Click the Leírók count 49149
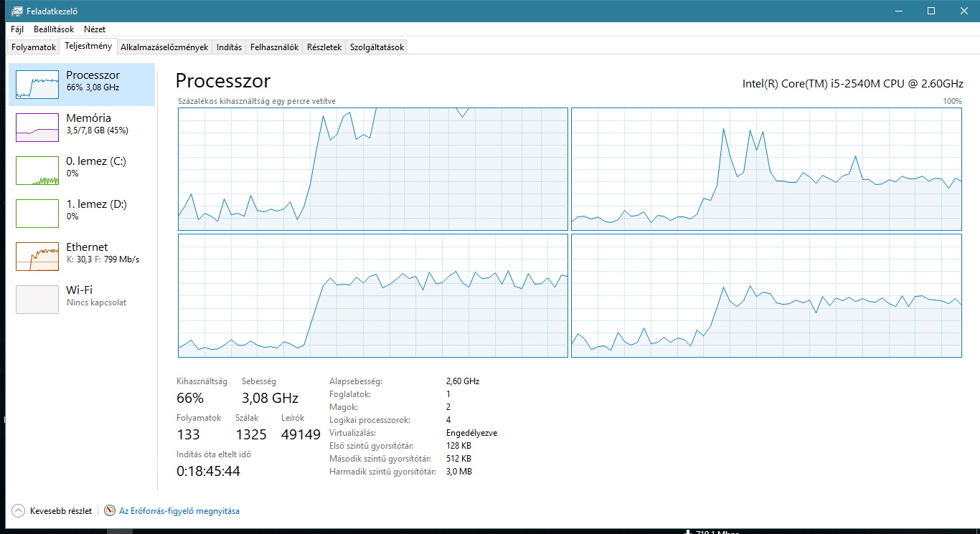The height and width of the screenshot is (534, 980). [301, 434]
